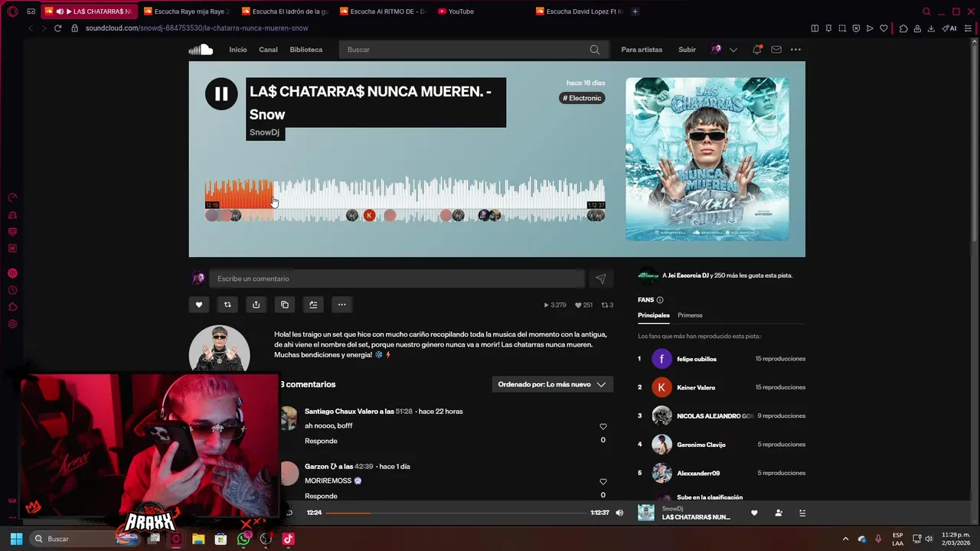This screenshot has width=980, height=551.
Task: Click the browser bookmark heart icon
Action: (884, 28)
